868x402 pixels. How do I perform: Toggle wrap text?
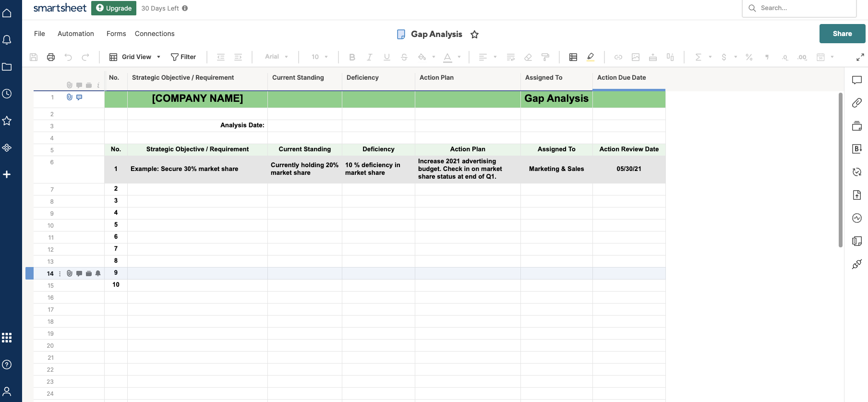(511, 57)
